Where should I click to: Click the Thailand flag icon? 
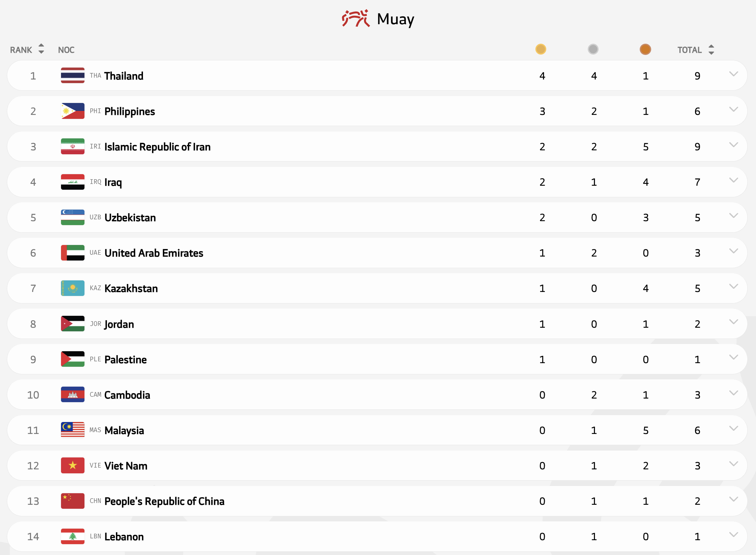[73, 76]
